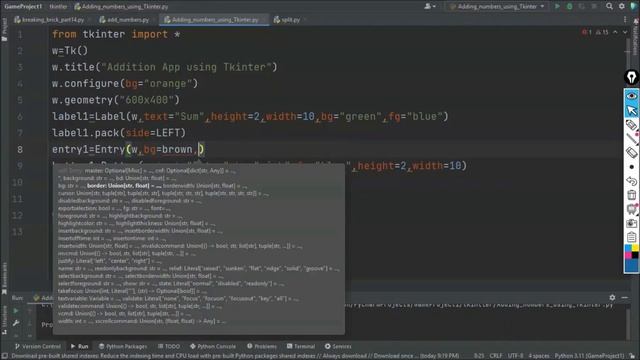This screenshot has height=360, width=640.
Task: Open the whiteboard board annotation tool
Action: coord(631,209)
